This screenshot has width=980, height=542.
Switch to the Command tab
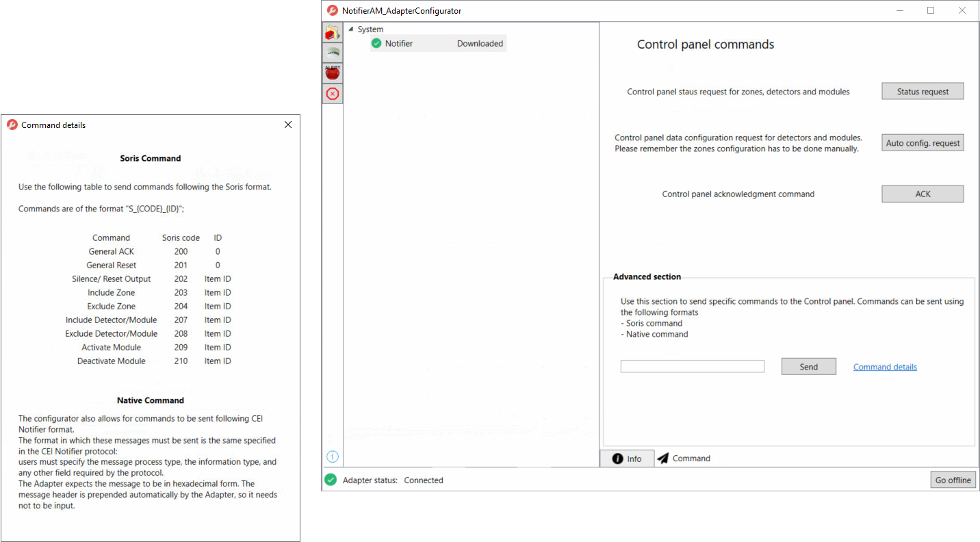684,459
